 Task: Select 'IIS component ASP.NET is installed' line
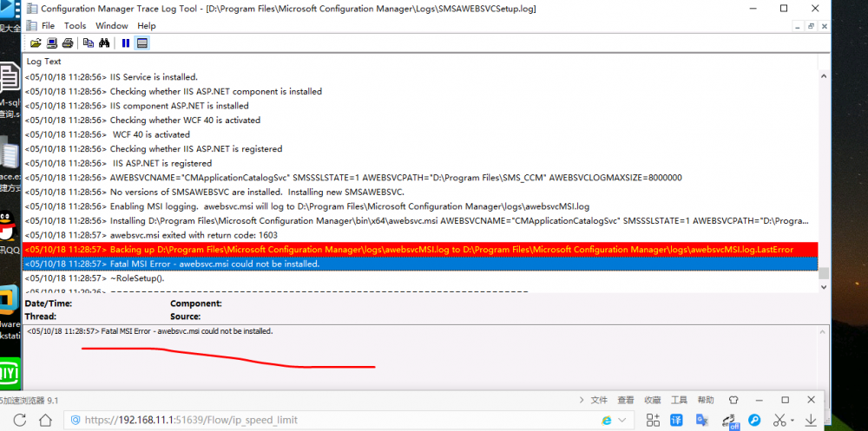[x=420, y=106]
